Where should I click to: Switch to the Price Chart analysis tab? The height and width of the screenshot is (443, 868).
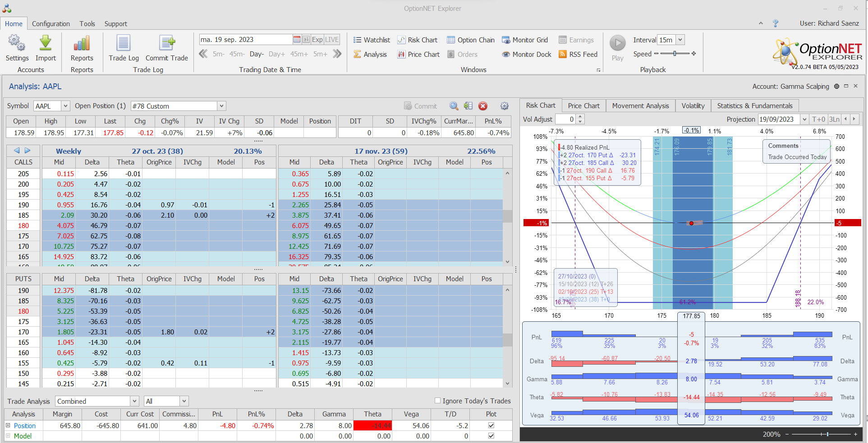tap(584, 105)
